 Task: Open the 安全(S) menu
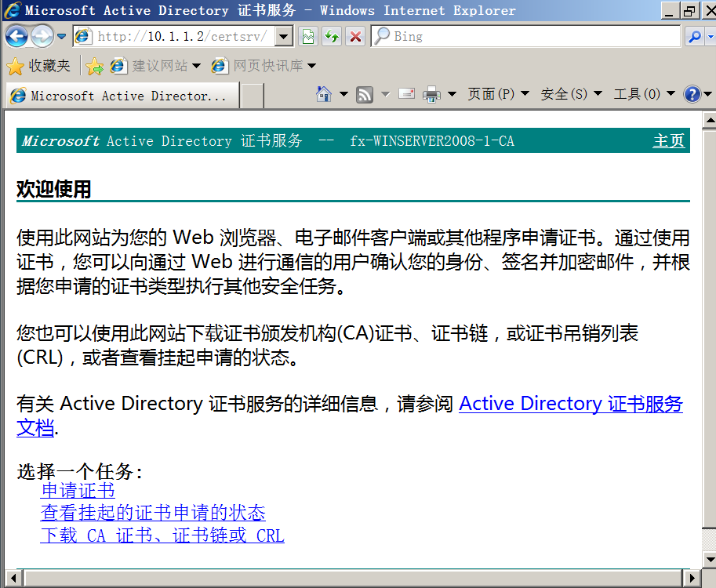click(571, 94)
